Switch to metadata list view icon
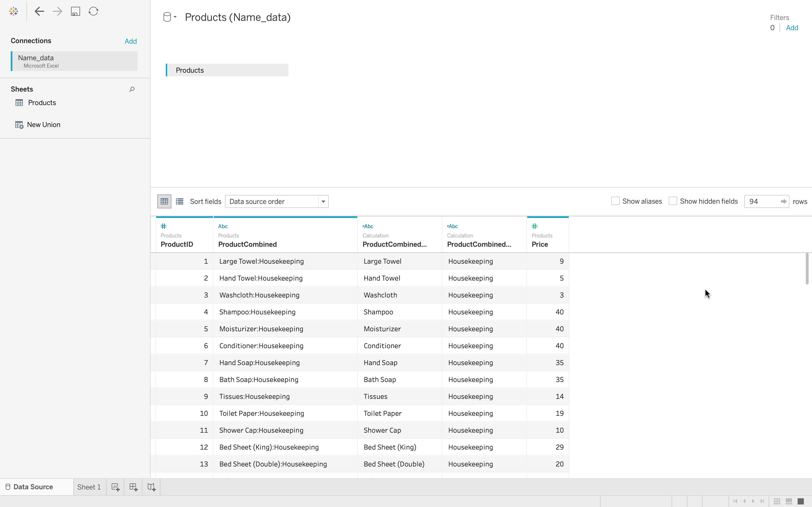 pyautogui.click(x=180, y=201)
